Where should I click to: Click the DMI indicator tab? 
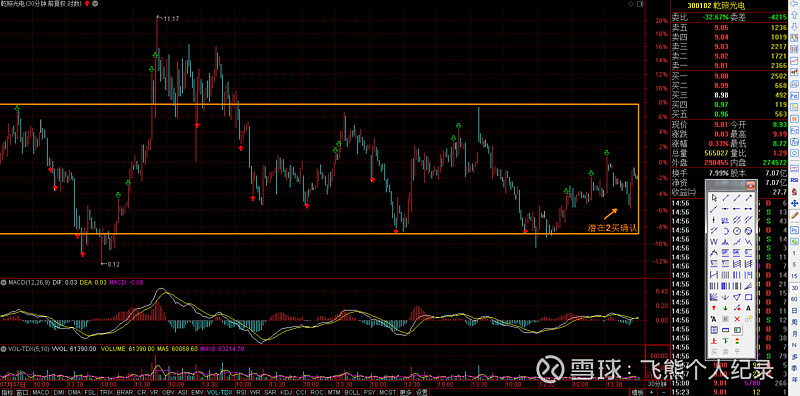click(x=59, y=392)
